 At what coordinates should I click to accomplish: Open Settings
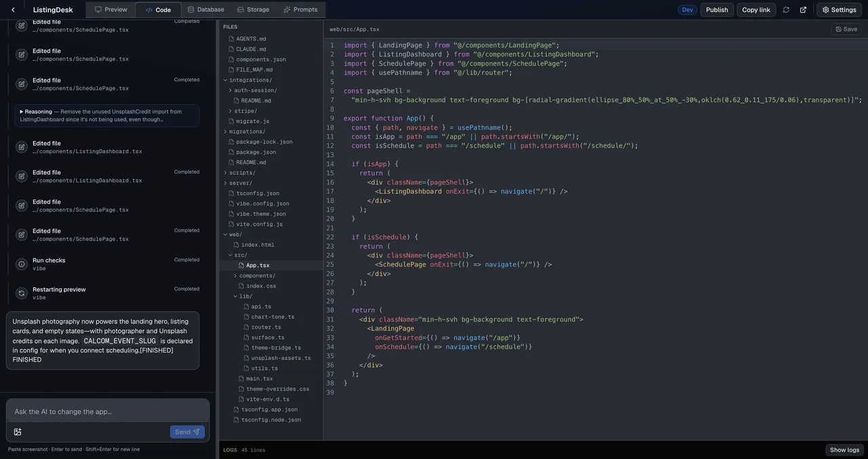click(839, 9)
